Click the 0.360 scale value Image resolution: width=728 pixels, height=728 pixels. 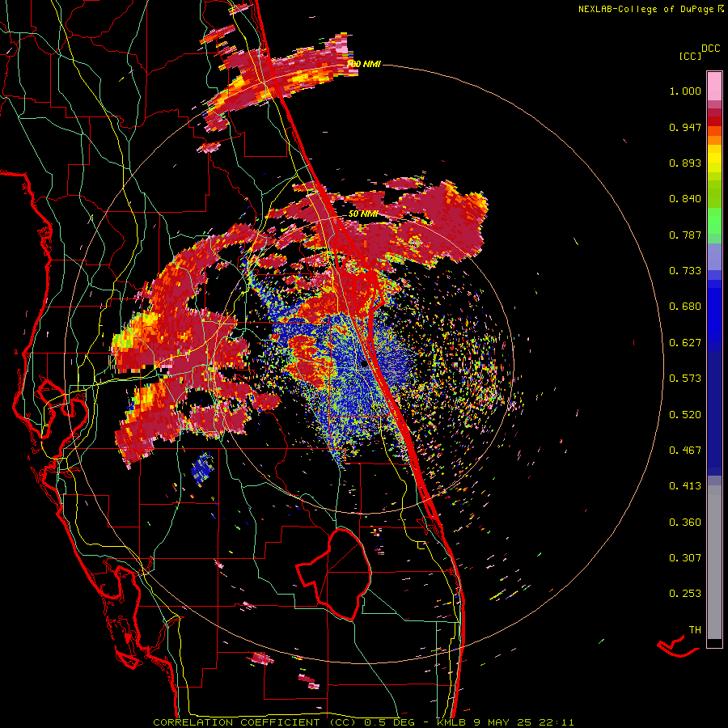coord(685,523)
